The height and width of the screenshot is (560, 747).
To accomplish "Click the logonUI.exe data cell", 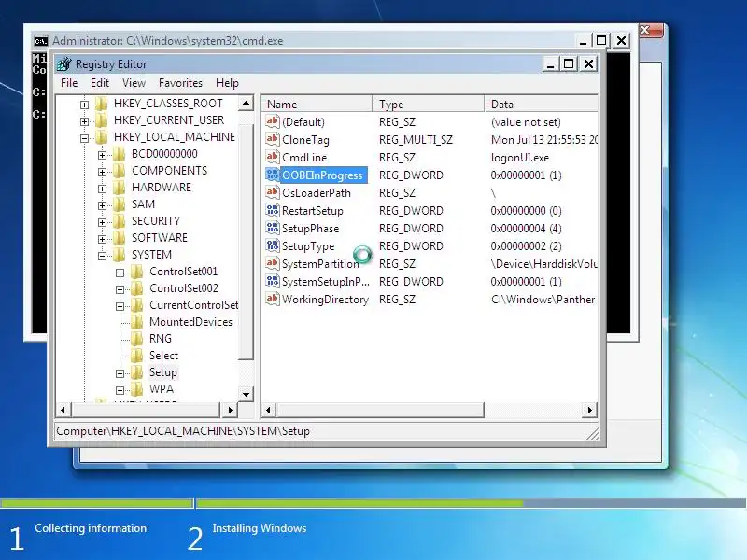I will point(520,157).
